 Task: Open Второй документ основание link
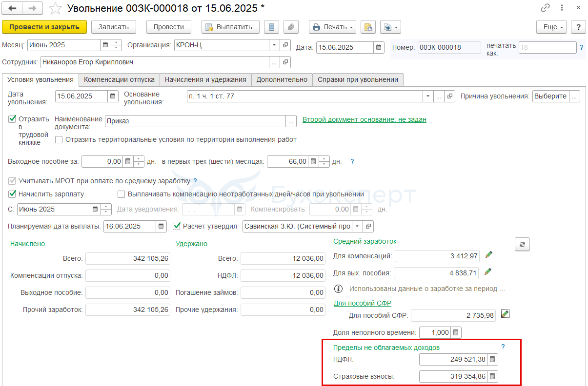(x=364, y=119)
